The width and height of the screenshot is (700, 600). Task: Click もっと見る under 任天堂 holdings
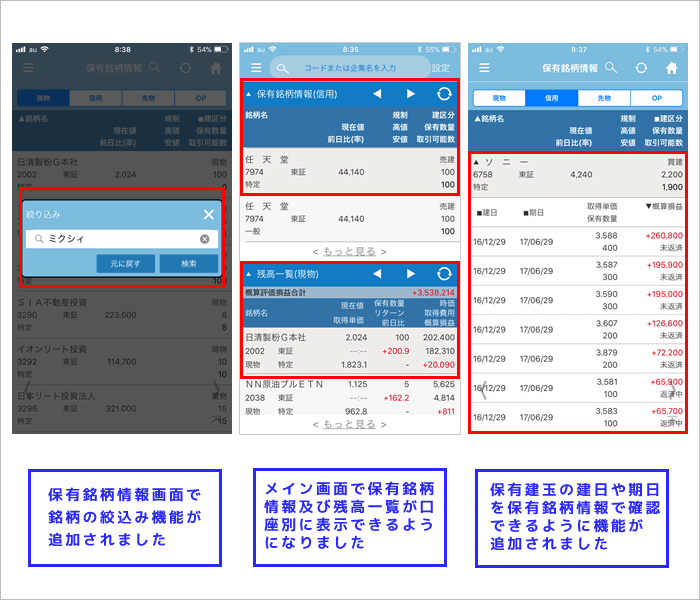pos(350,252)
